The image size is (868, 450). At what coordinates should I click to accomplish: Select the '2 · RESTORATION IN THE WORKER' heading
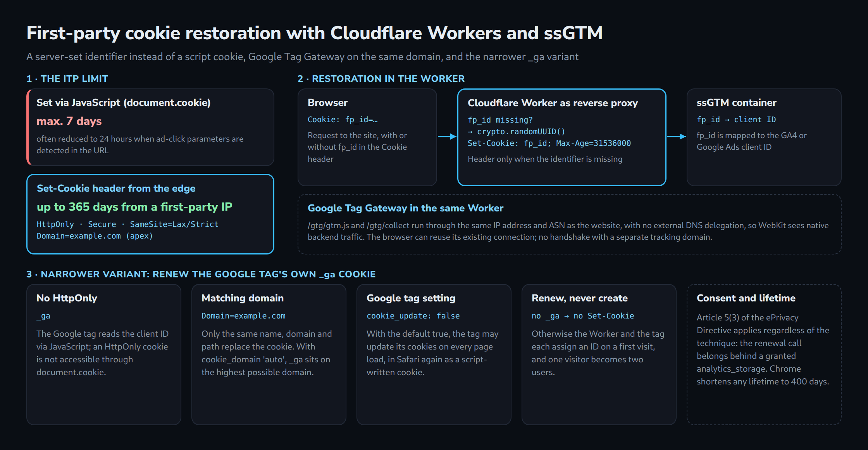pos(381,79)
